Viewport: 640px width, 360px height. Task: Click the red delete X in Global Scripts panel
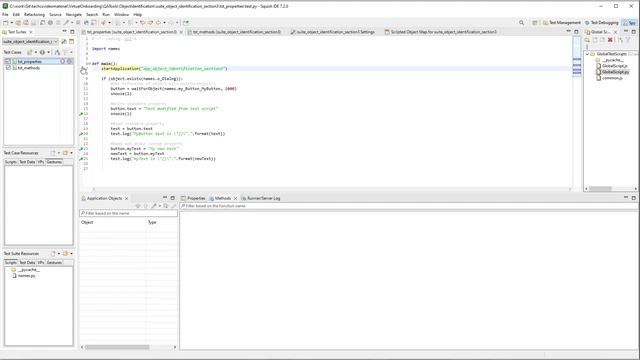tap(610, 40)
